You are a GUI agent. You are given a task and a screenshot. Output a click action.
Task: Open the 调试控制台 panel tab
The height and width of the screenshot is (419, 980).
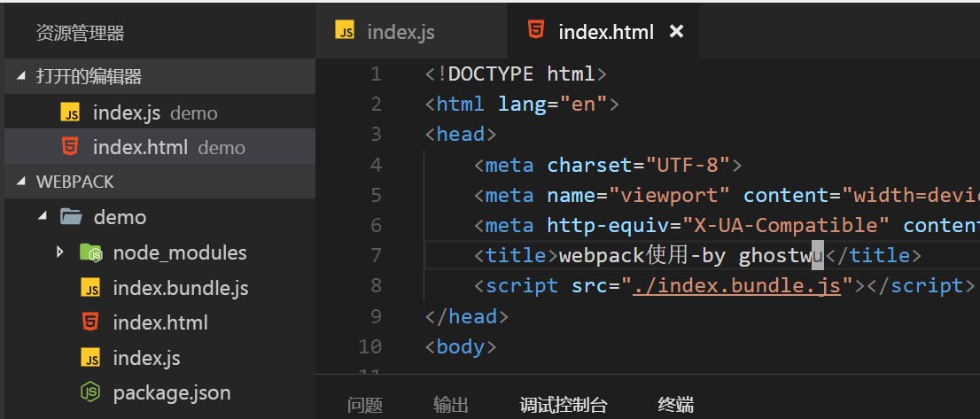[564, 405]
